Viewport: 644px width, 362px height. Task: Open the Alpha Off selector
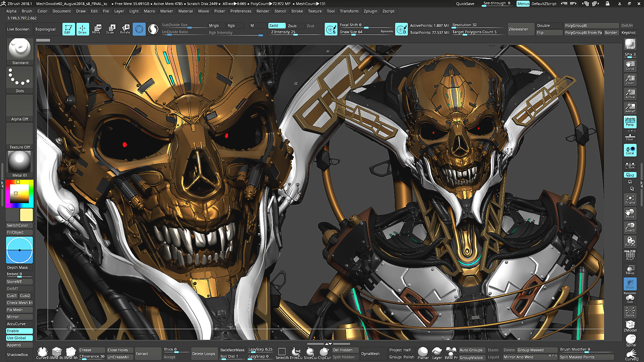[20, 108]
